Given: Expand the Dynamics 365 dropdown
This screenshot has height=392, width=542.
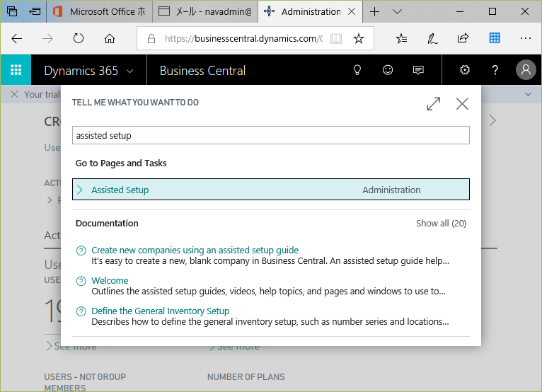Looking at the screenshot, I should click(130, 71).
